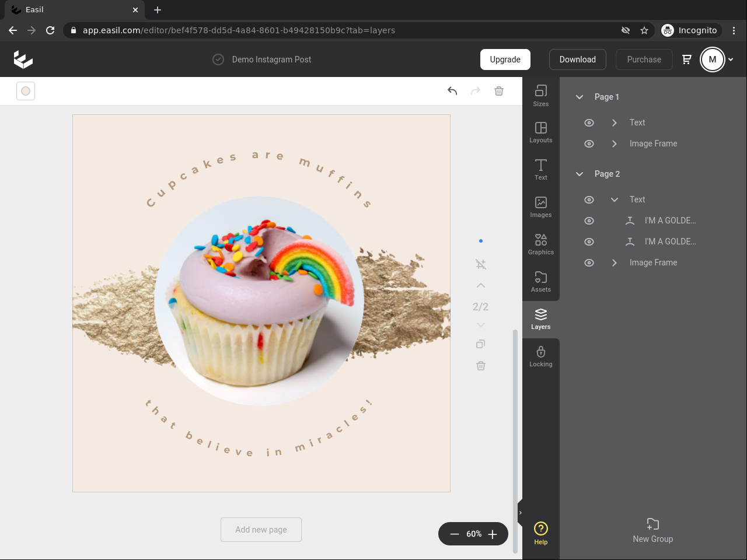Image resolution: width=747 pixels, height=560 pixels.
Task: Zoom in with the plus button
Action: pos(493,534)
